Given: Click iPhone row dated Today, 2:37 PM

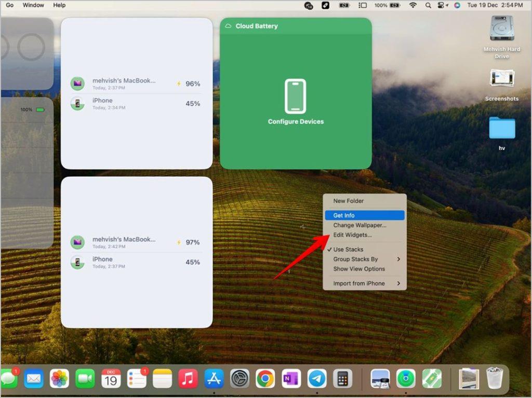Looking at the screenshot, I should 136,262.
